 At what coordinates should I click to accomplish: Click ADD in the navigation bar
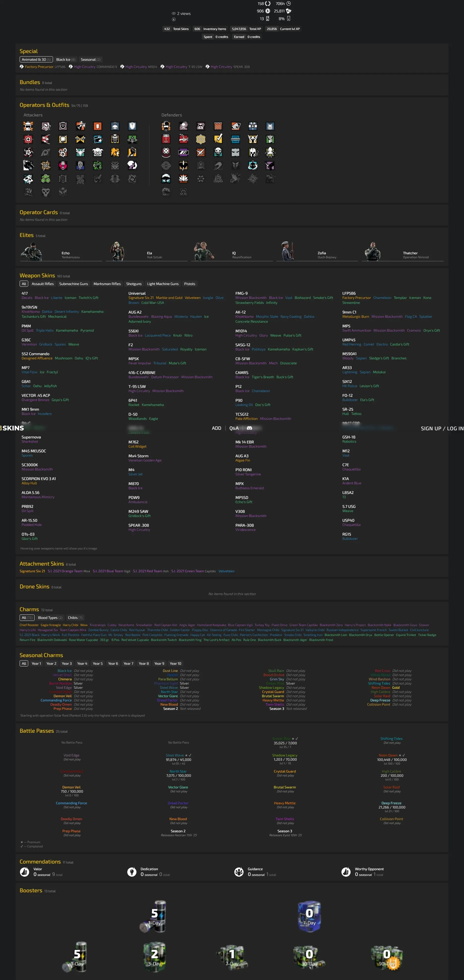(x=216, y=428)
